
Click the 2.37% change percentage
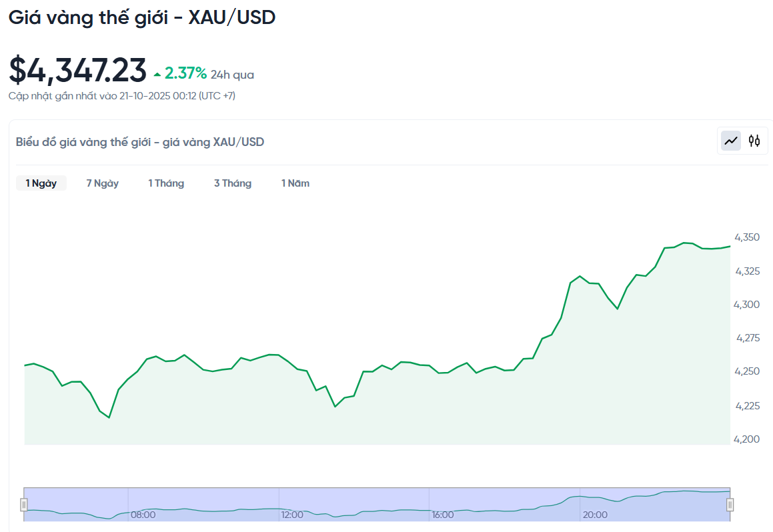pos(185,73)
